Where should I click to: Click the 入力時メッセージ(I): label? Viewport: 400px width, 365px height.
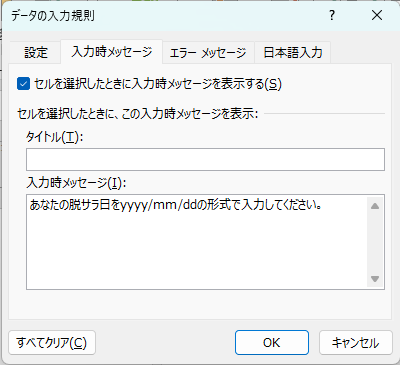click(x=76, y=182)
